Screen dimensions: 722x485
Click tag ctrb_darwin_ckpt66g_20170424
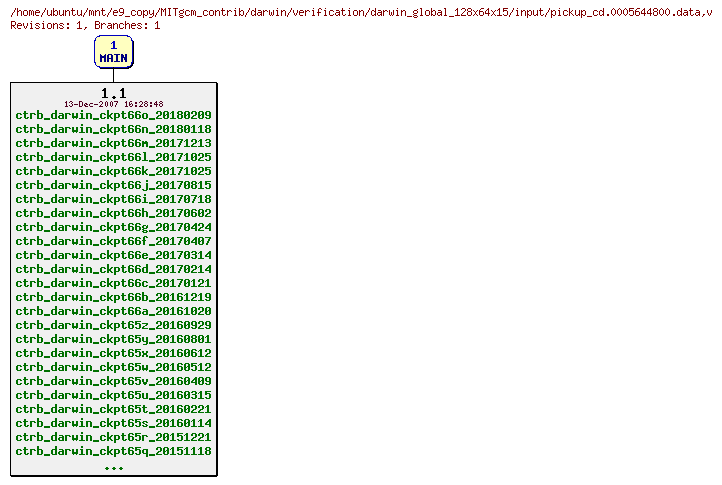[x=114, y=227]
